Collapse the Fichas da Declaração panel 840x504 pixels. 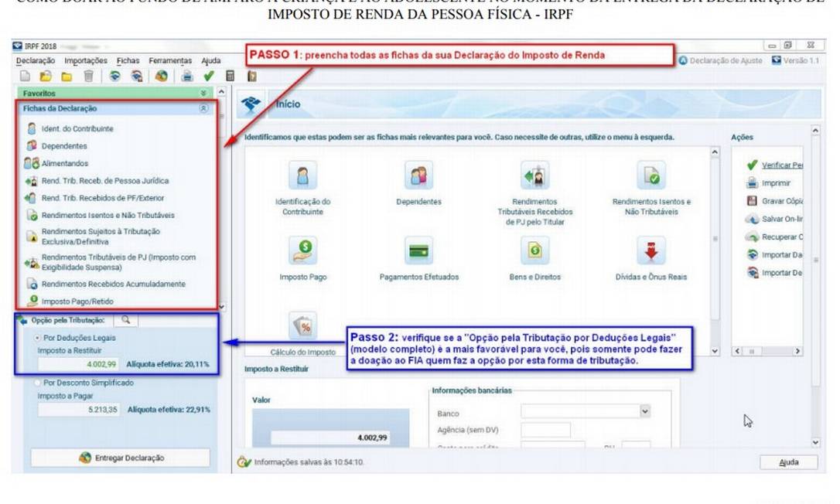[203, 109]
